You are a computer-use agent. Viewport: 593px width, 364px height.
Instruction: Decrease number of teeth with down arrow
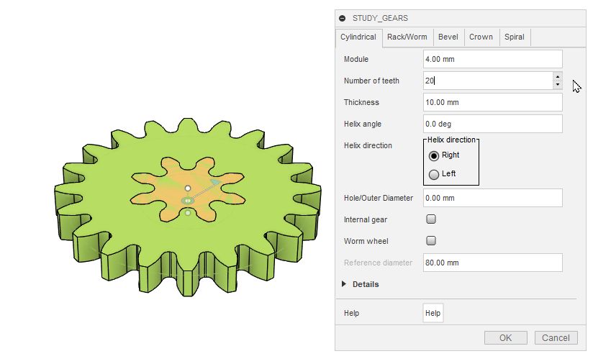pyautogui.click(x=558, y=85)
